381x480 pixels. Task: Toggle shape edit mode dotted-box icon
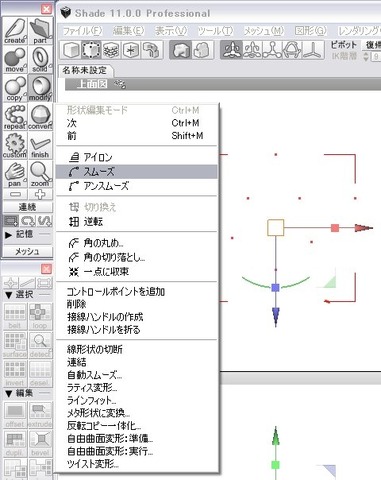(x=91, y=50)
